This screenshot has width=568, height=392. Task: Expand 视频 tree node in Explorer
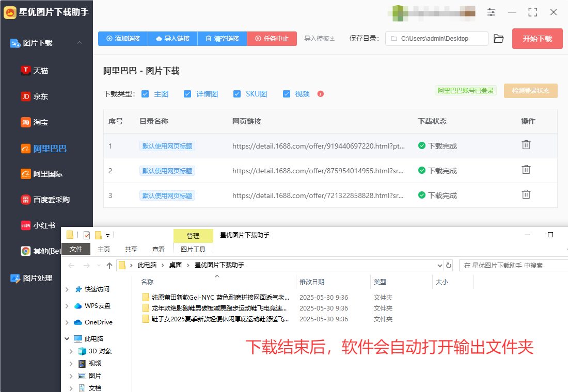pyautogui.click(x=71, y=364)
